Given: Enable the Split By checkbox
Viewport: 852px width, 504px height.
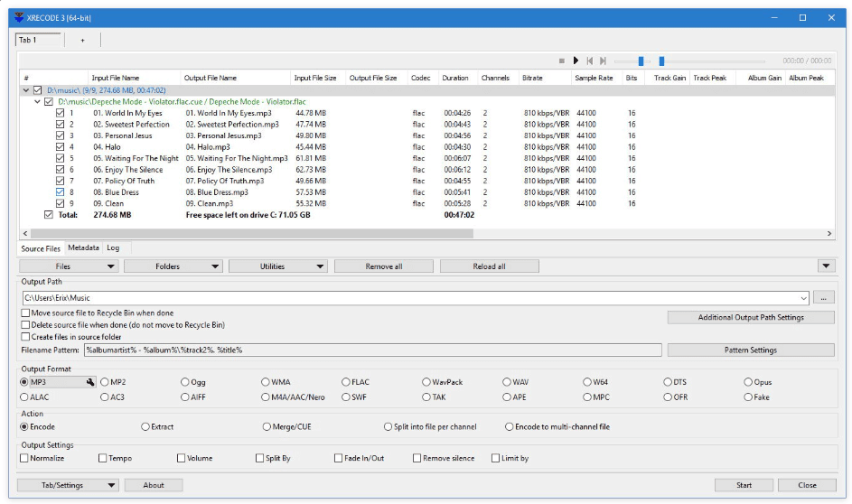Looking at the screenshot, I should click(x=259, y=458).
